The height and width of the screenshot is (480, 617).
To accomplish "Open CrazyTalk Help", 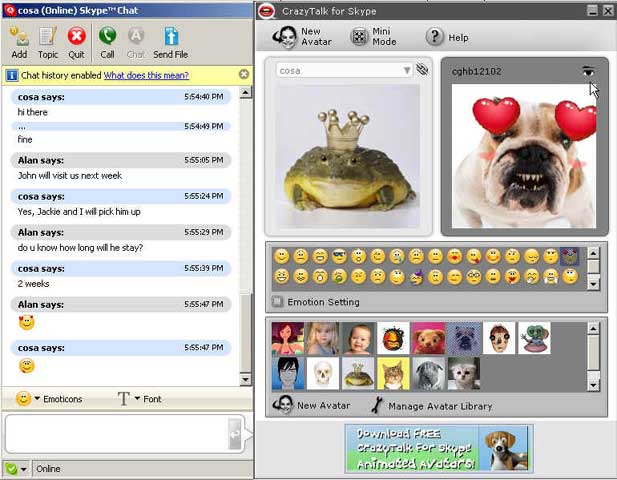I will coord(447,37).
